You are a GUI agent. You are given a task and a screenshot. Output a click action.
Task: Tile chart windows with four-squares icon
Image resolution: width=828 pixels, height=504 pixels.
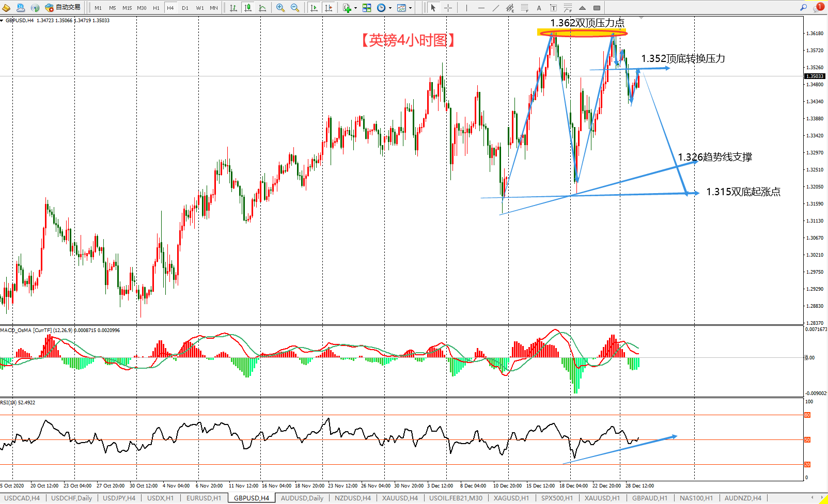(x=367, y=8)
